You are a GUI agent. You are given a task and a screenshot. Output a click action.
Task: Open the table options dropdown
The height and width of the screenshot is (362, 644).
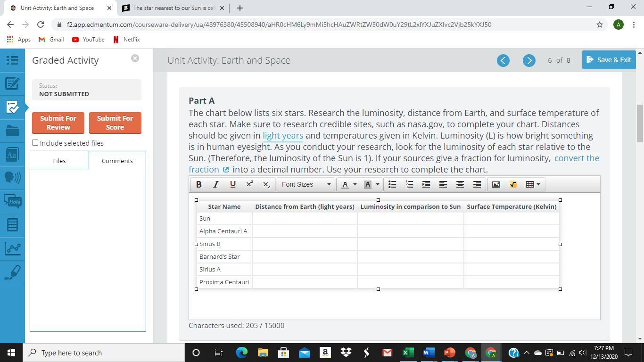click(533, 184)
